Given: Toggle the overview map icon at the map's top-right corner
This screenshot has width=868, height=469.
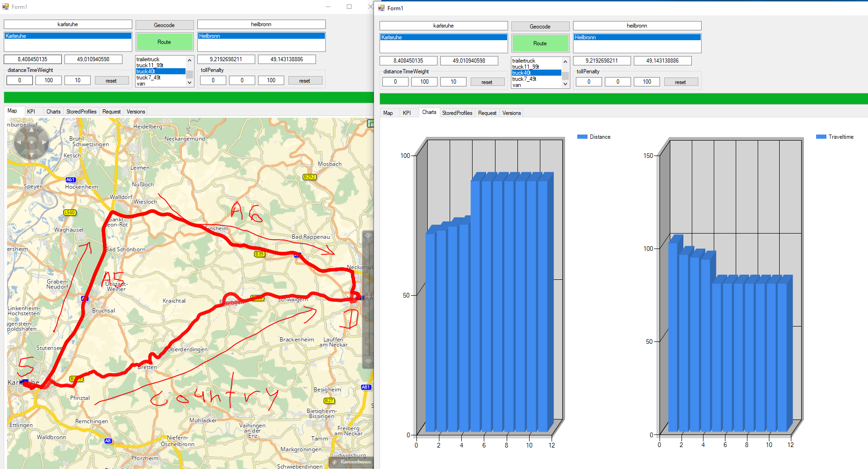Looking at the screenshot, I should (371, 123).
